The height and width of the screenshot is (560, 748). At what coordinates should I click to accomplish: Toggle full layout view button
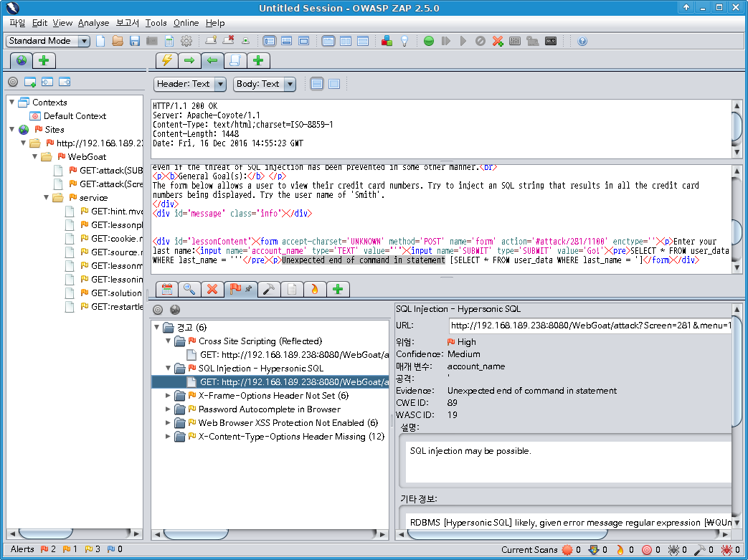304,41
